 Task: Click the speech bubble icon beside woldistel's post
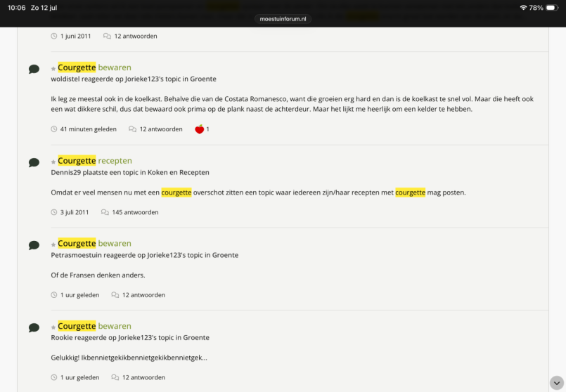(x=34, y=69)
